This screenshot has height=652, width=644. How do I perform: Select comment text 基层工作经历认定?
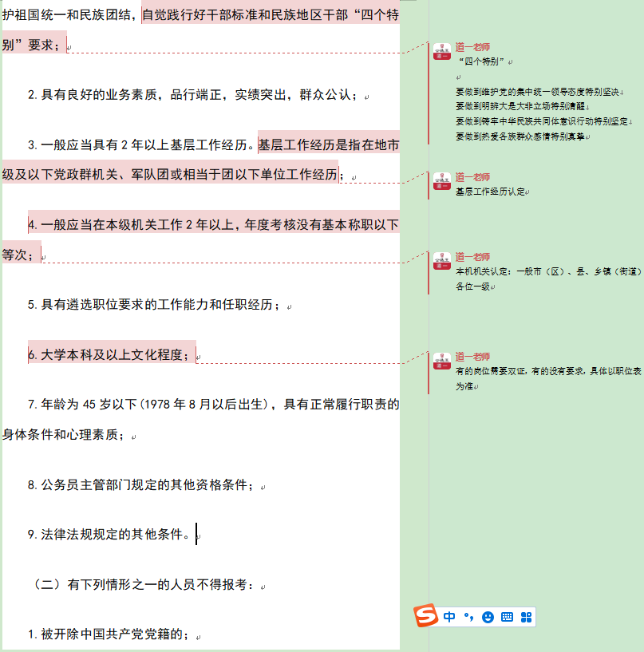tap(490, 192)
